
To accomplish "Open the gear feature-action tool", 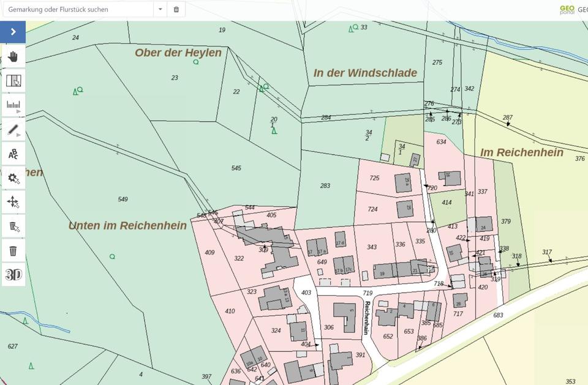I will (13, 178).
